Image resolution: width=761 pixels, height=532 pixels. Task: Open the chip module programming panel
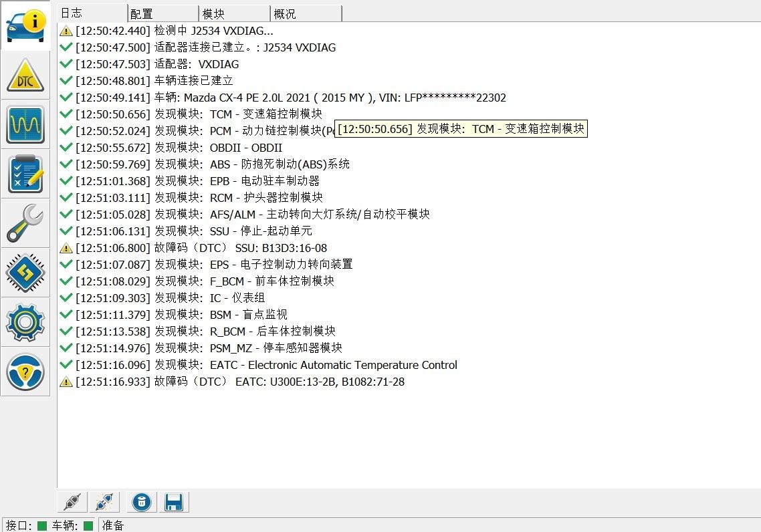click(x=25, y=273)
